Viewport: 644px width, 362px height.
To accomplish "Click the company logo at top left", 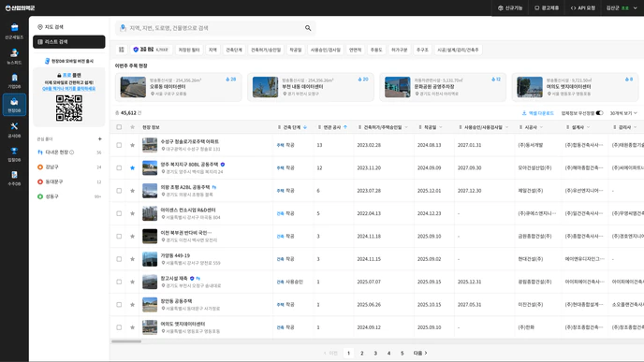I will 20,7.
